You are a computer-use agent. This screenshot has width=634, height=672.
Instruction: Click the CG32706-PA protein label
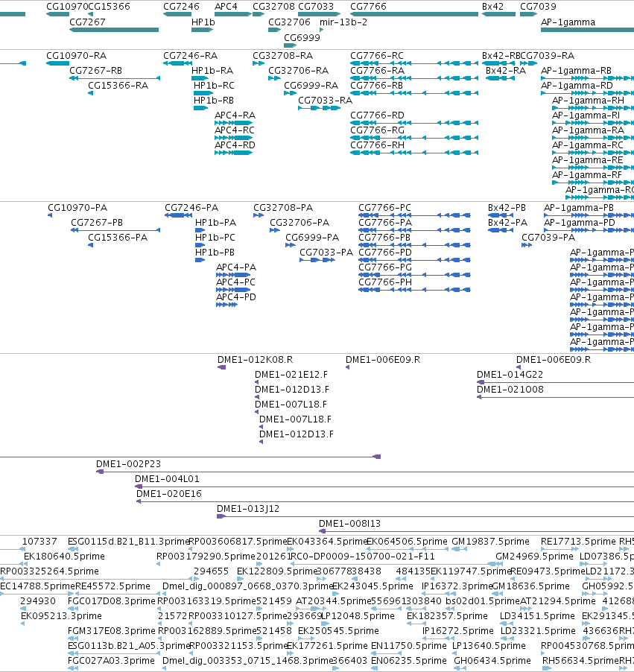[299, 223]
